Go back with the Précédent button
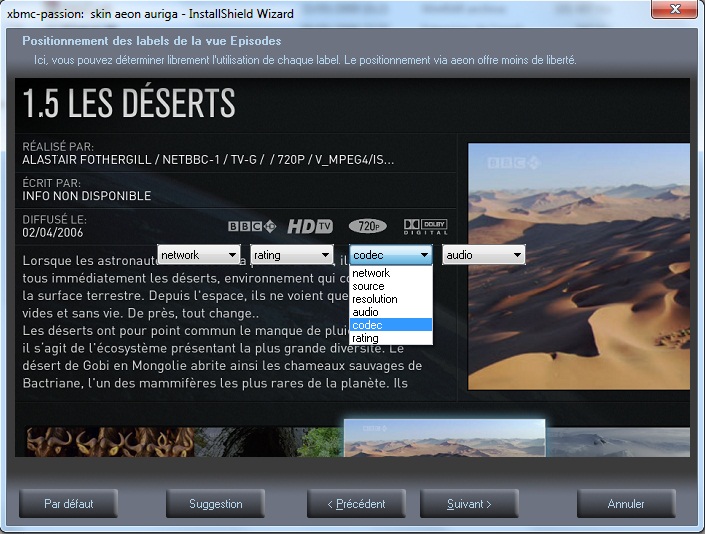705x534 pixels. (357, 503)
